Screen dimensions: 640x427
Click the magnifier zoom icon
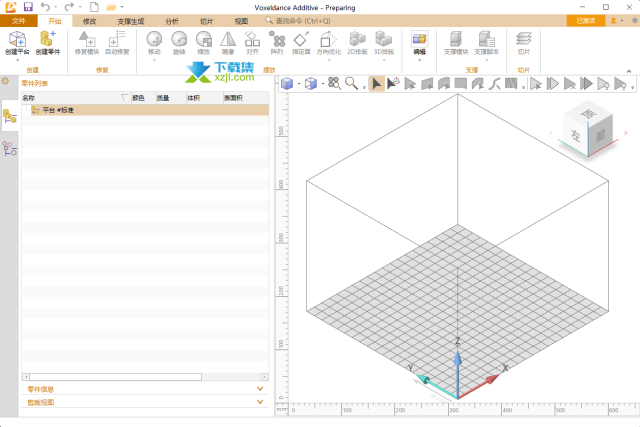tap(351, 84)
